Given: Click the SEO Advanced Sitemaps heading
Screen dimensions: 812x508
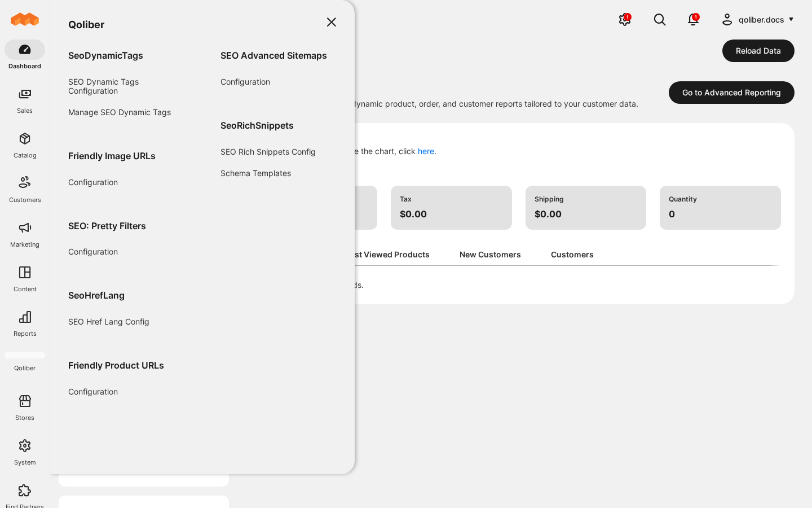Looking at the screenshot, I should pyautogui.click(x=273, y=55).
